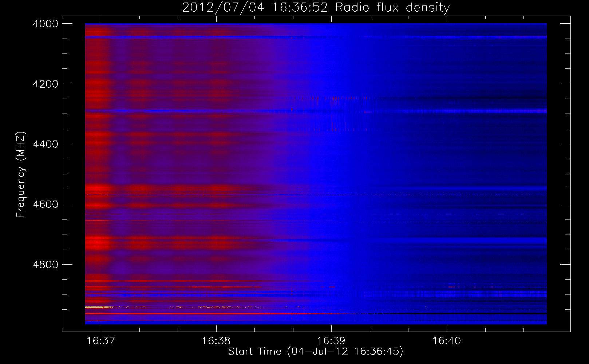Click the "Start Time (04-Jul-12 16:36:45)" label
The height and width of the screenshot is (364, 589).
click(316, 352)
